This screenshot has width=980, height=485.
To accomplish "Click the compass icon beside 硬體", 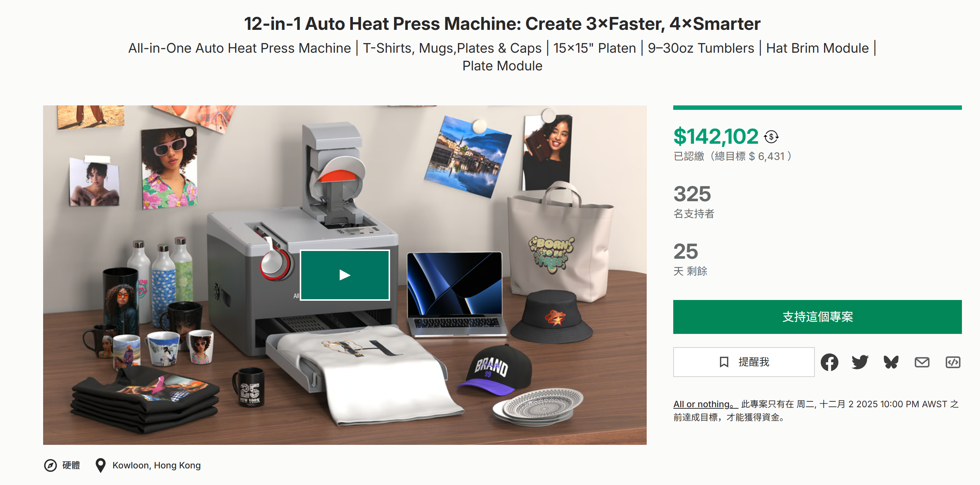I will click(50, 465).
